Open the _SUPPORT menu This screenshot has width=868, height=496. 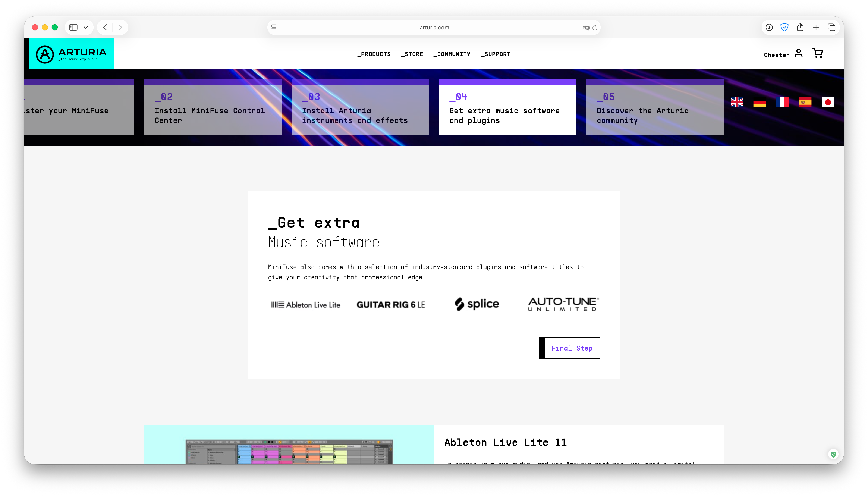click(x=495, y=54)
